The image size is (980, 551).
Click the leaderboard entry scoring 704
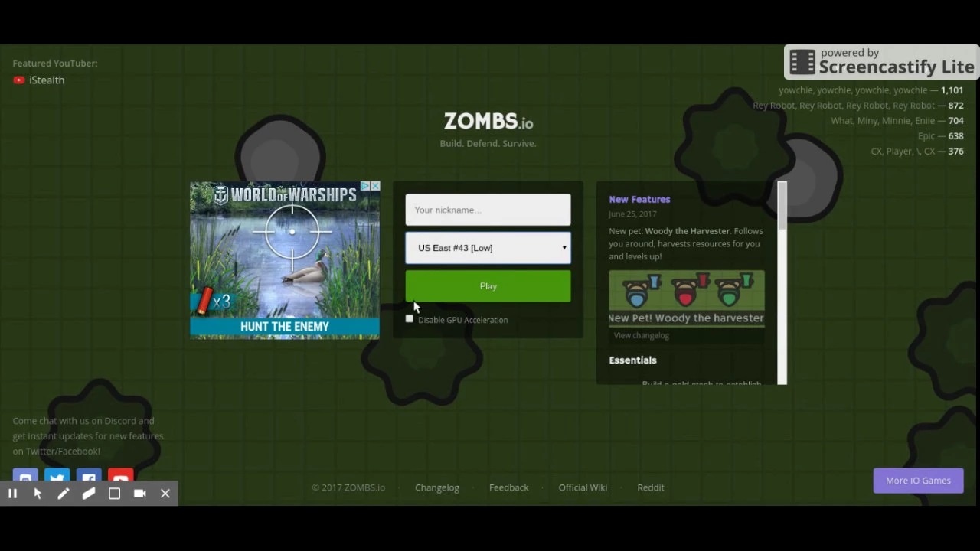pyautogui.click(x=897, y=121)
